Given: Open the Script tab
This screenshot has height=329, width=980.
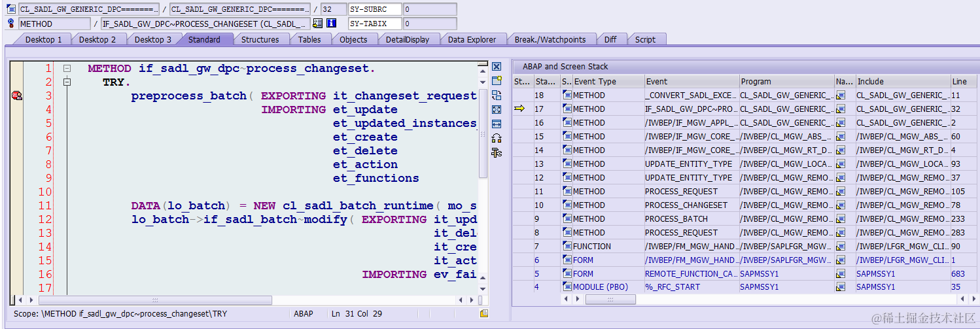Looking at the screenshot, I should 645,39.
